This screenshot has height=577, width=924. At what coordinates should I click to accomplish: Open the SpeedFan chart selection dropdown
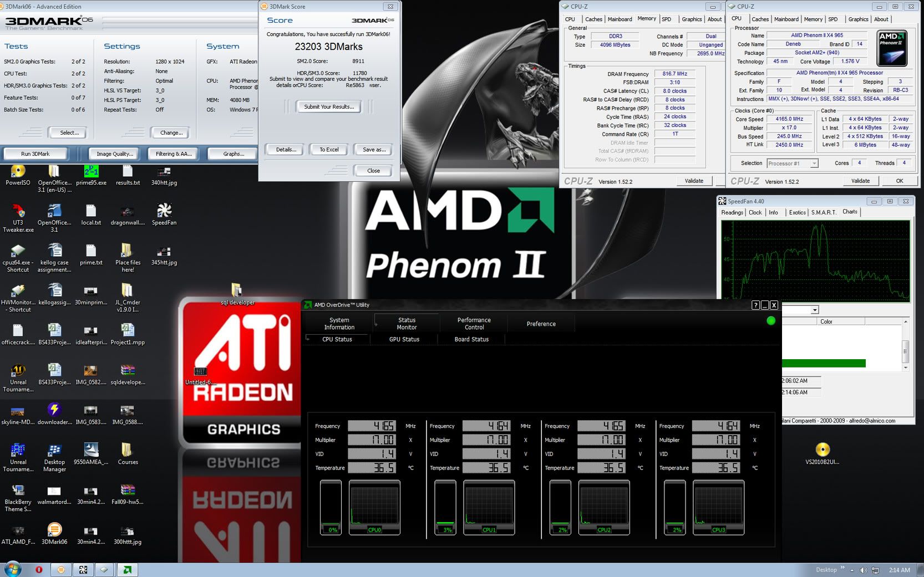tap(814, 310)
